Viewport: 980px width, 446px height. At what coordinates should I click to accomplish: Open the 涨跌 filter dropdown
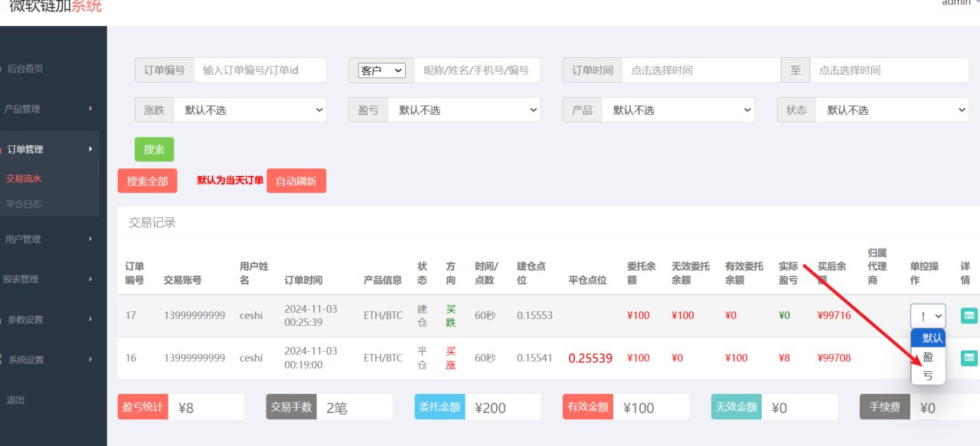click(250, 110)
